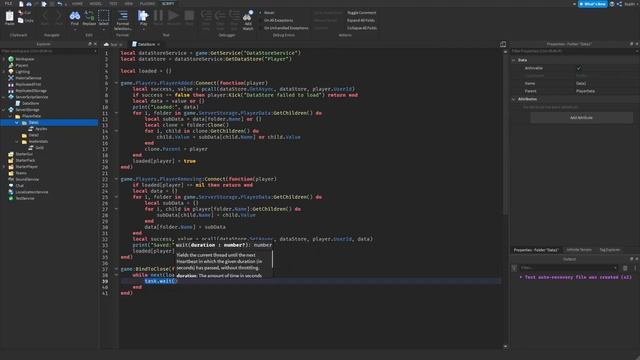Screen dimensions: 640x360
Task: Collapse the ServerStorage node
Action: click(x=4, y=110)
